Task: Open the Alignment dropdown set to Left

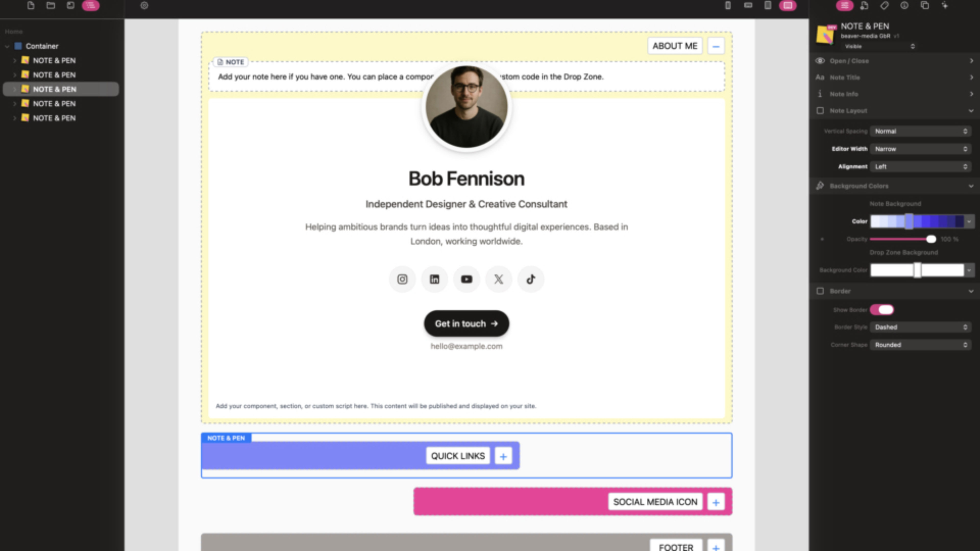Action: click(920, 167)
